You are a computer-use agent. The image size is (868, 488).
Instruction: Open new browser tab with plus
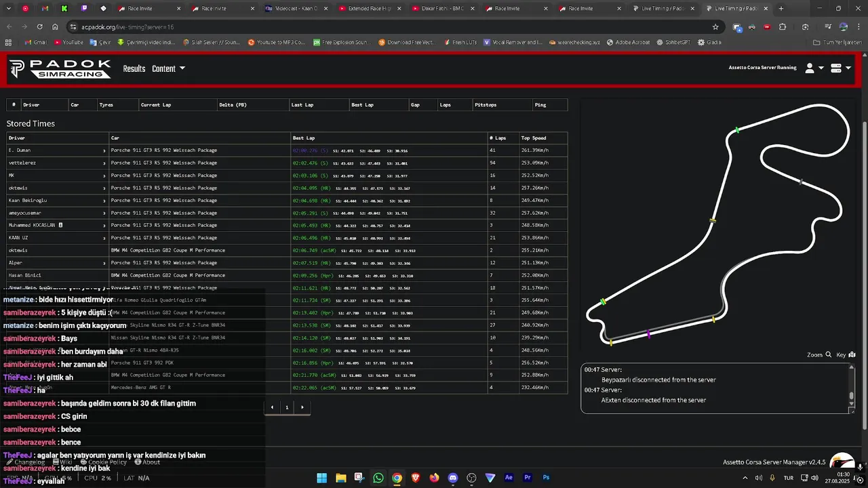[781, 9]
